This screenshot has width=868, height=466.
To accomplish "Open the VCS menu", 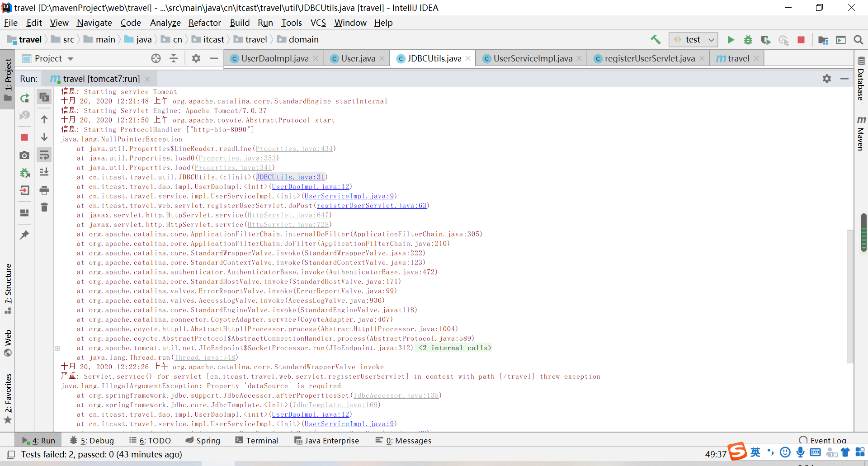I will pos(318,23).
